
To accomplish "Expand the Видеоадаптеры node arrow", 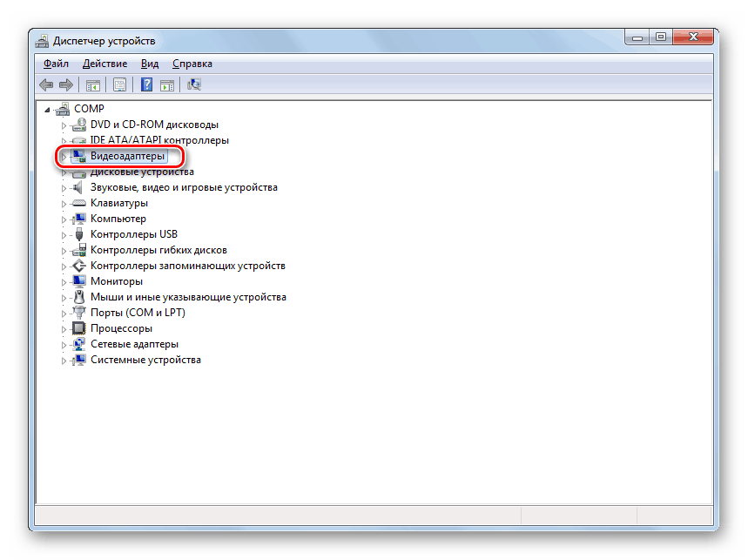I will pos(64,157).
